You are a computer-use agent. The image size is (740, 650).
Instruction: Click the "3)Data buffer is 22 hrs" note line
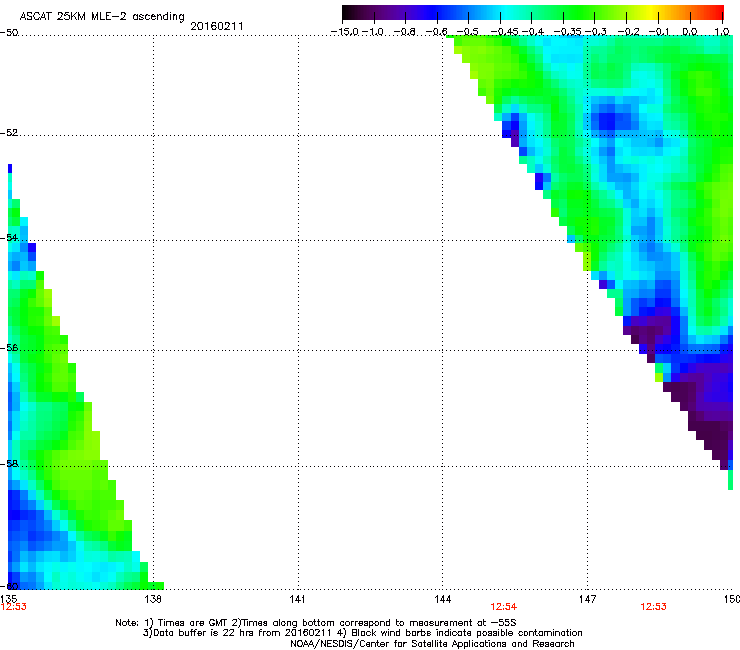362,633
